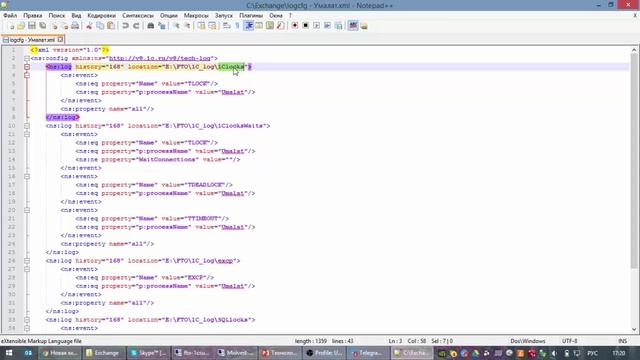
Task: Click the highlighted </ns:log> closing tag
Action: pyautogui.click(x=62, y=118)
